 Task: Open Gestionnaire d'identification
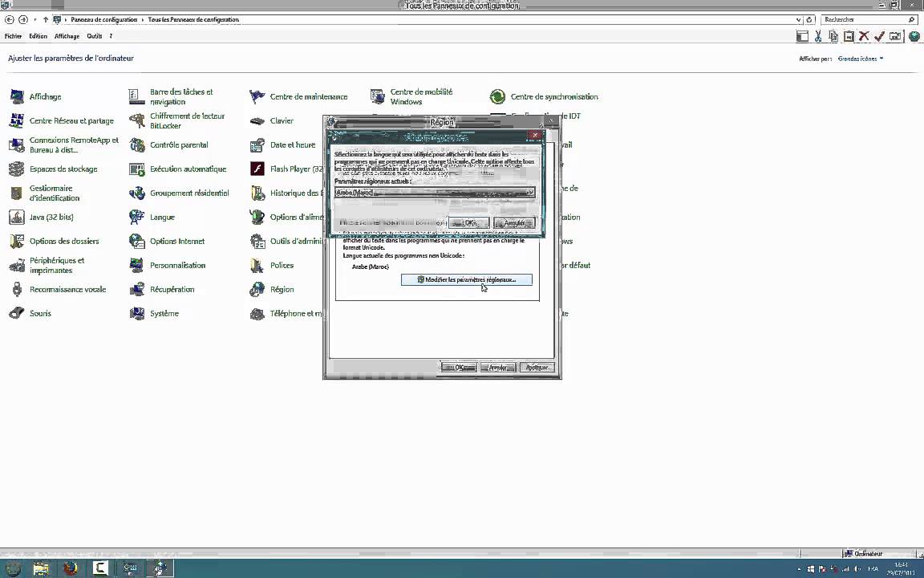(x=45, y=193)
